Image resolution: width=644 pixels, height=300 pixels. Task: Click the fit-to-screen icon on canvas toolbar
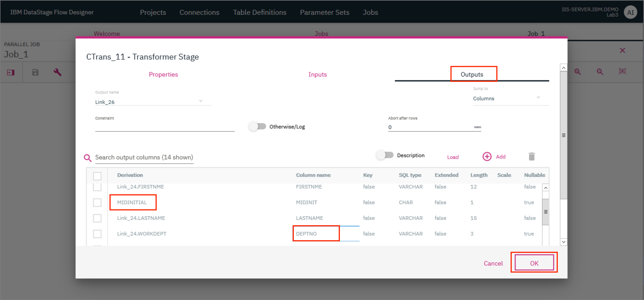[622, 71]
